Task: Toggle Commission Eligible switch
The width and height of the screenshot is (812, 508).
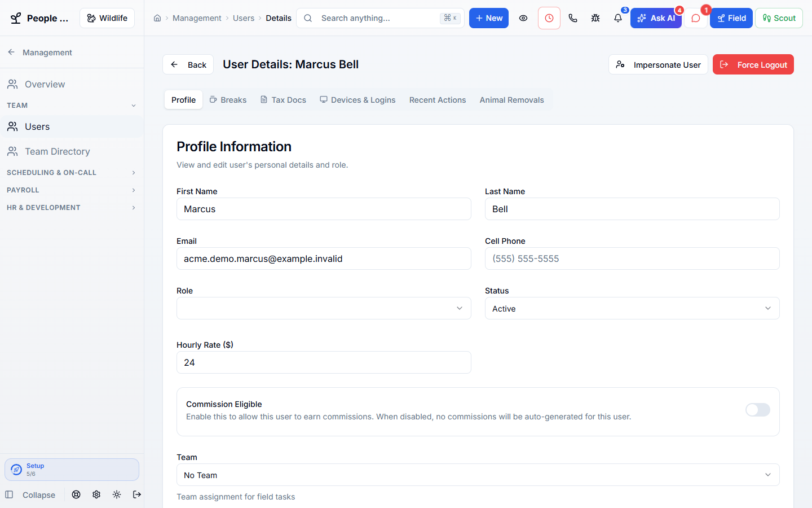Action: [758, 410]
